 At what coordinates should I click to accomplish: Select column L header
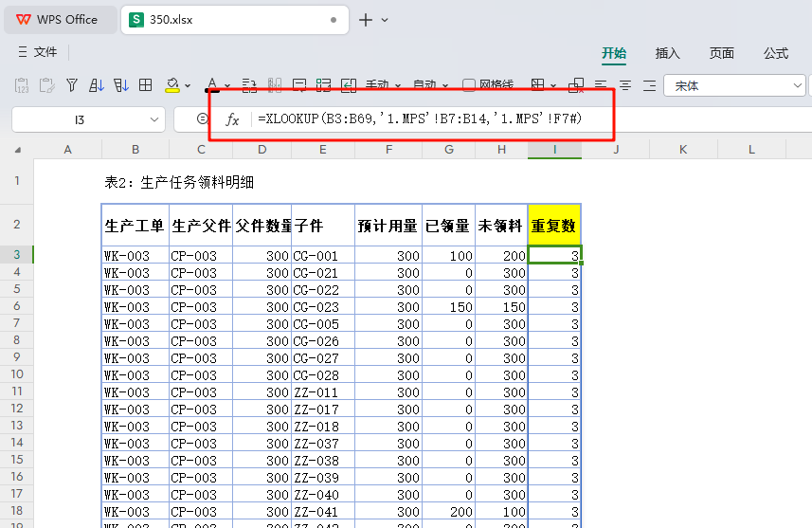point(751,149)
